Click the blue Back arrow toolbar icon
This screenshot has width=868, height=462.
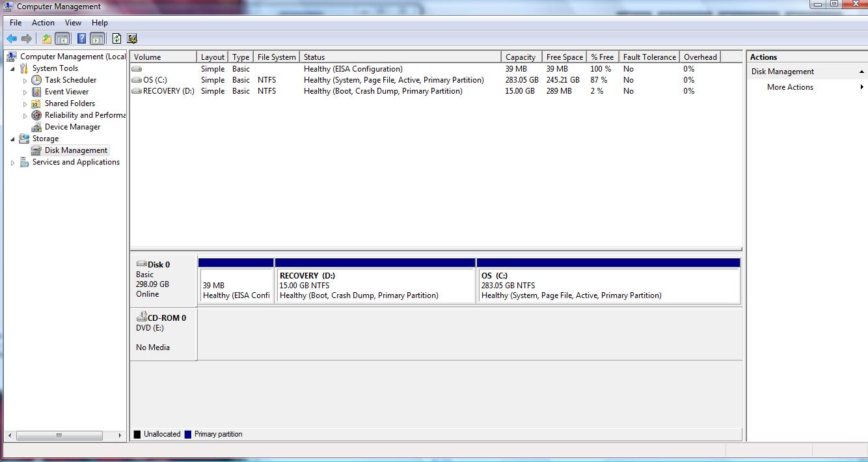click(x=12, y=38)
